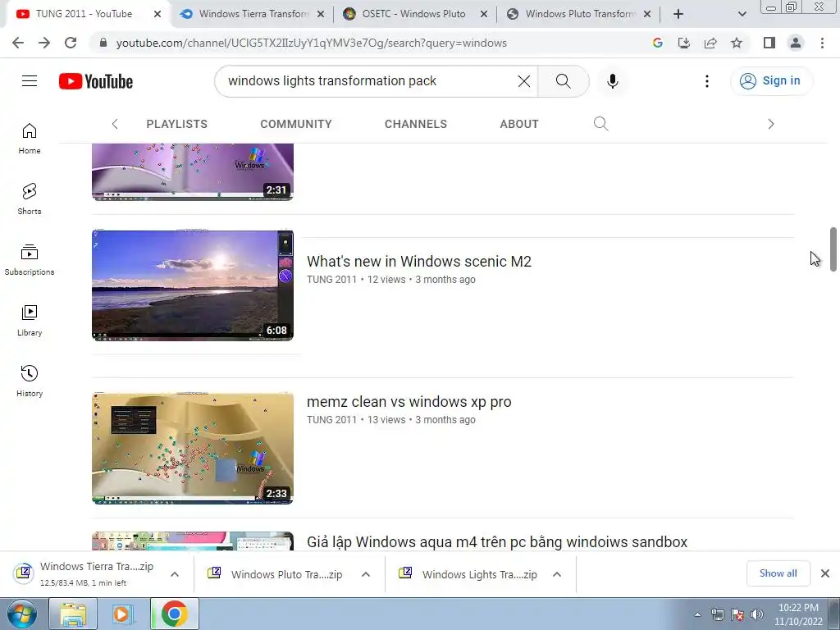
Task: Open clock showing 10:22 PM
Action: pos(798,614)
